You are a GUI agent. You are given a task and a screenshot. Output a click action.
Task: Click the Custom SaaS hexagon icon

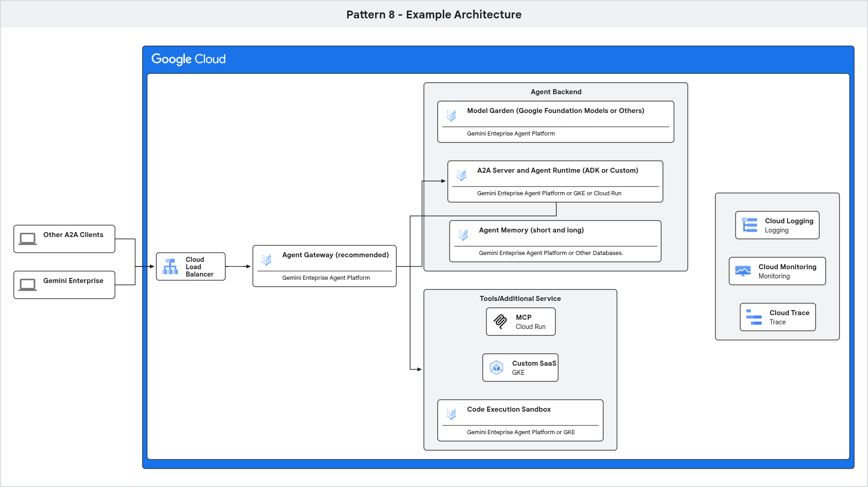[497, 368]
